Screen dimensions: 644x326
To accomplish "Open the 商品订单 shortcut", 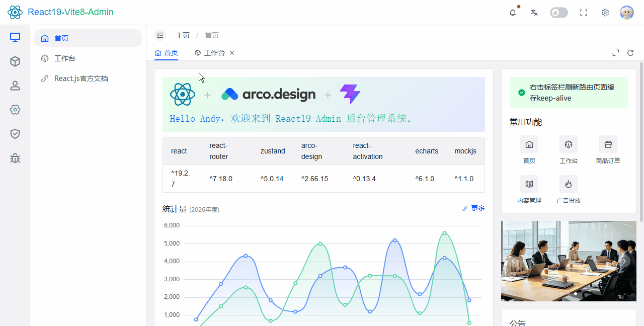I will coord(608,150).
